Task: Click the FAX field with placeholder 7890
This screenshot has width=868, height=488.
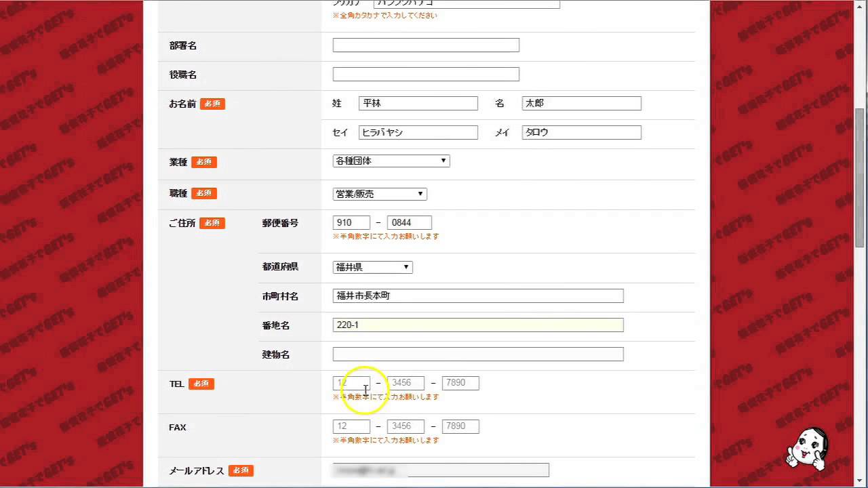Action: 460,426
